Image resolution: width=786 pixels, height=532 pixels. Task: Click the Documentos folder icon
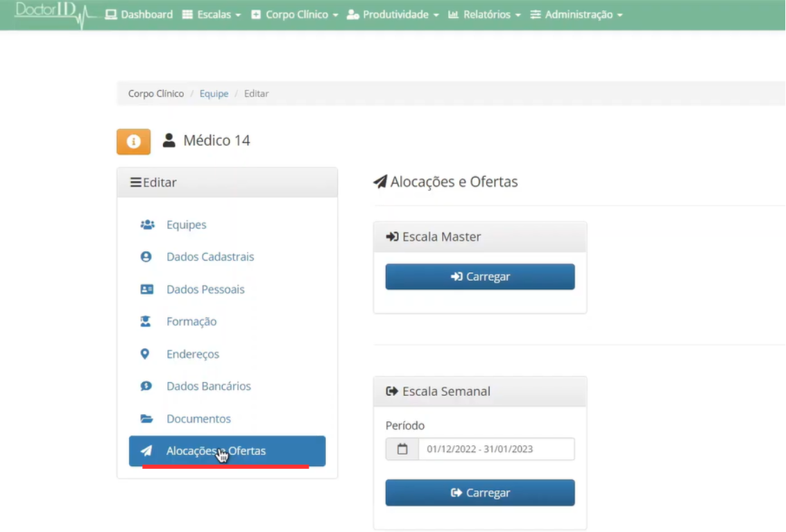point(146,419)
